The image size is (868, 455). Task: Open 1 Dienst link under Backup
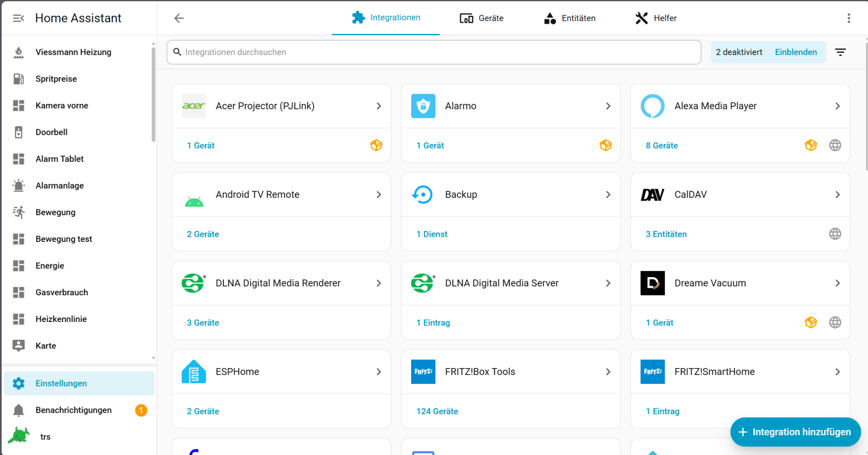coord(431,234)
